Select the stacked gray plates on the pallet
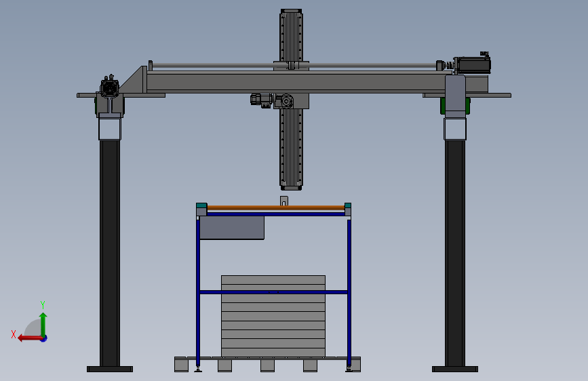 [x=273, y=316]
